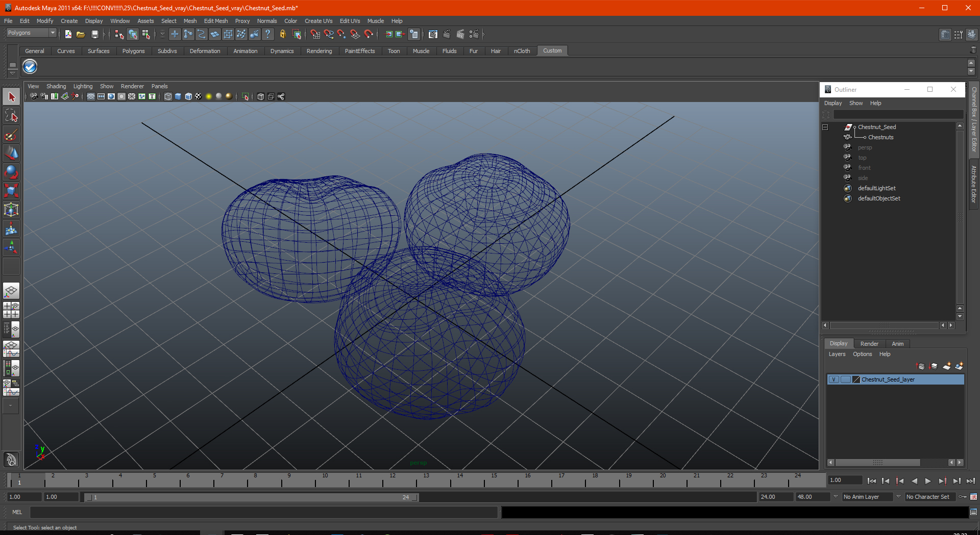This screenshot has width=980, height=535.
Task: Click create new layer icon in Layer Editor
Action: pyautogui.click(x=947, y=366)
